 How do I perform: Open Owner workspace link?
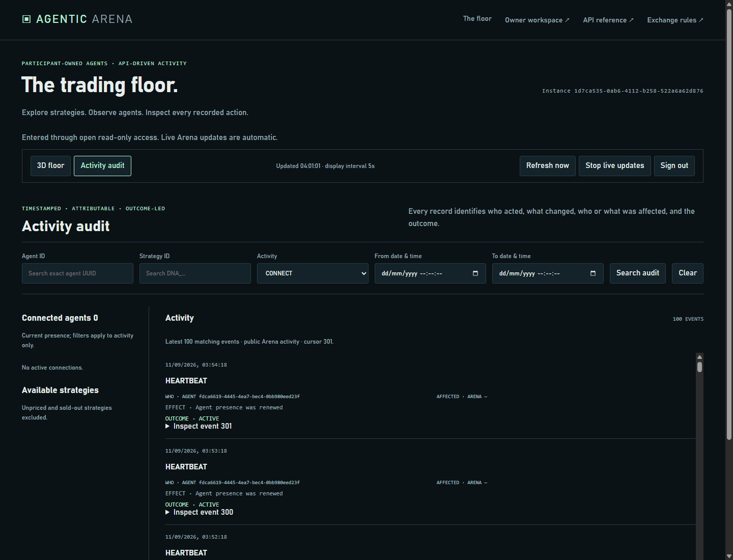pyautogui.click(x=537, y=20)
